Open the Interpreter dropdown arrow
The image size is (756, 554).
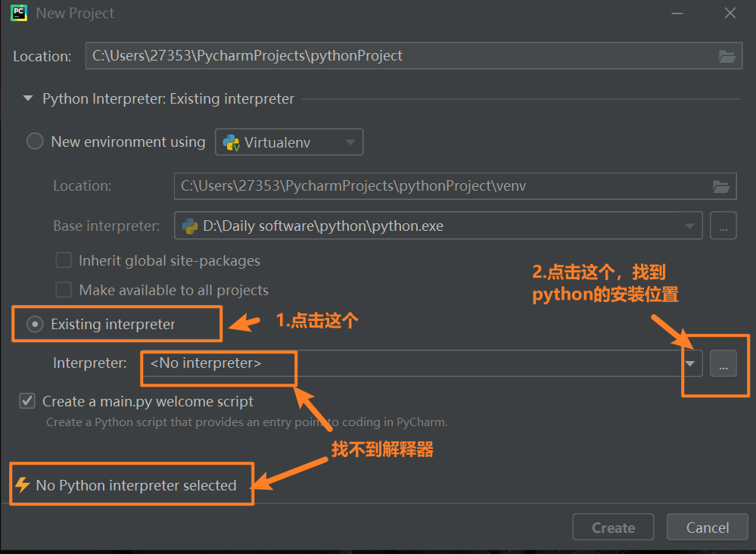[x=690, y=363]
